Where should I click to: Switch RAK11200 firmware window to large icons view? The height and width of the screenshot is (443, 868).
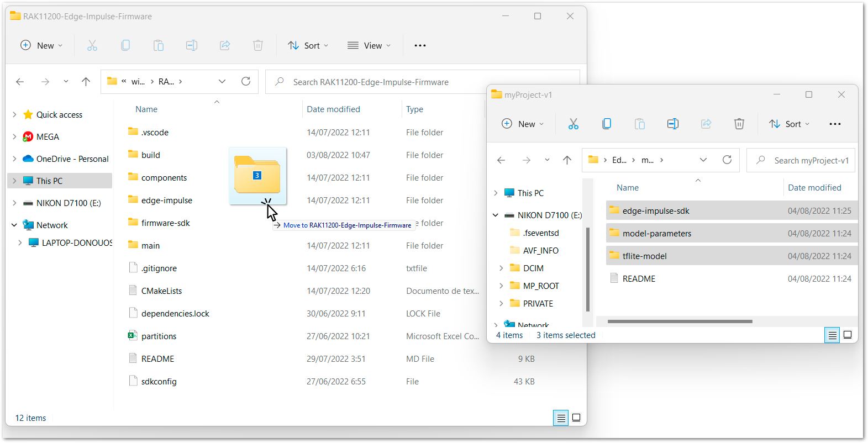(576, 418)
